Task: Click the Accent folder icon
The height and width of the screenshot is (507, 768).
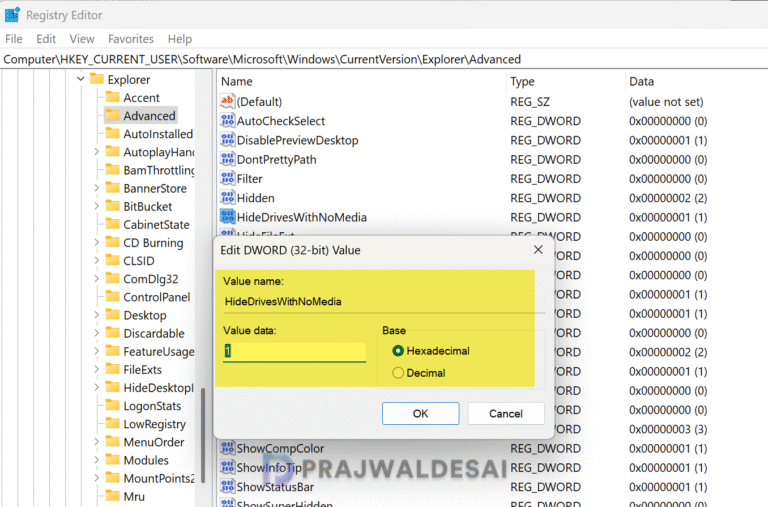Action: point(113,97)
